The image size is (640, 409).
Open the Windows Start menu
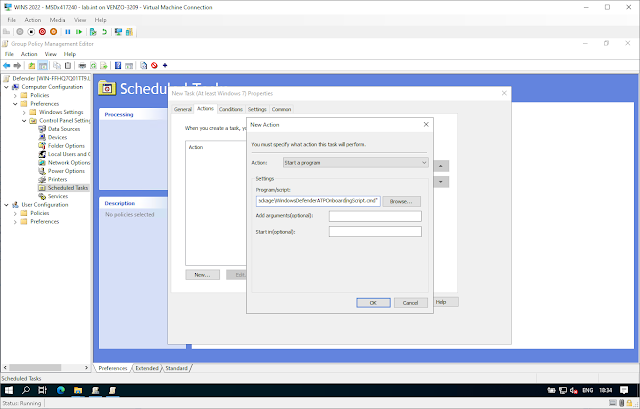[x=9, y=390]
